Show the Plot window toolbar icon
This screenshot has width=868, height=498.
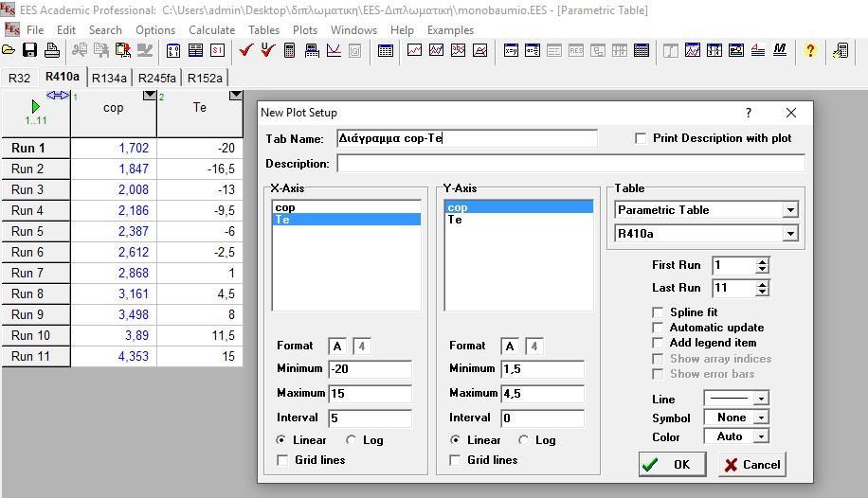tap(693, 51)
